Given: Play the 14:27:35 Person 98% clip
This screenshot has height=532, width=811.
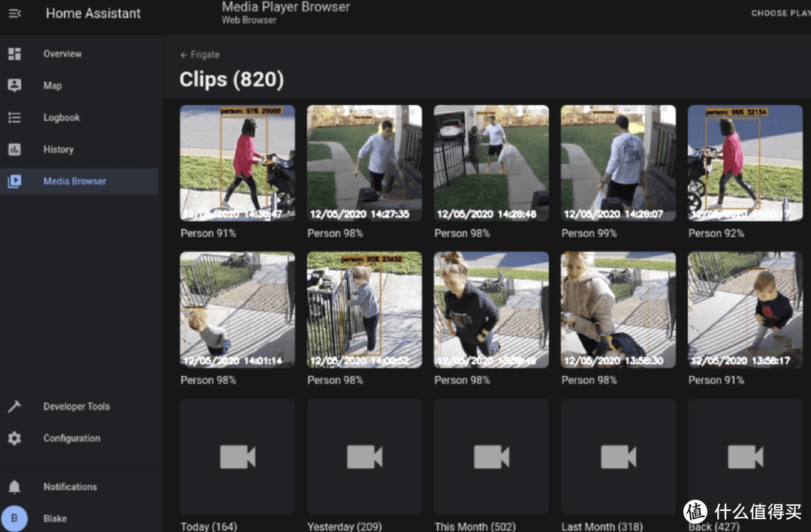Looking at the screenshot, I should (x=364, y=163).
